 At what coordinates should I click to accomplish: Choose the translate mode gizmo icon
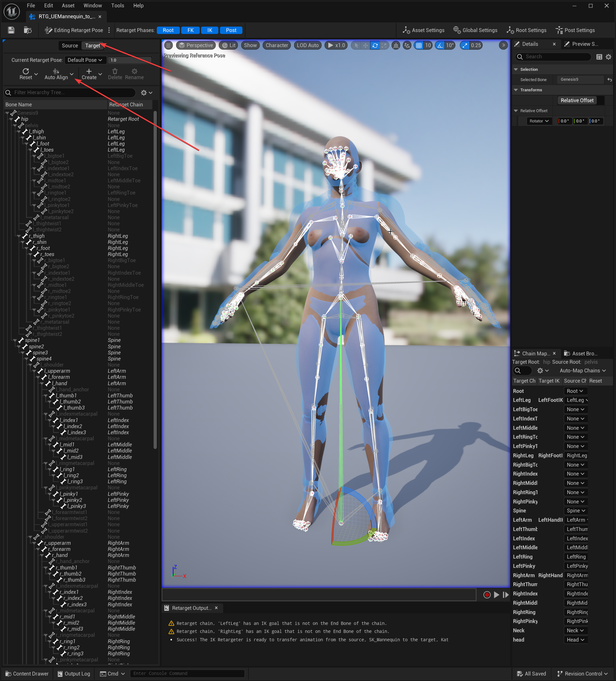click(x=366, y=45)
